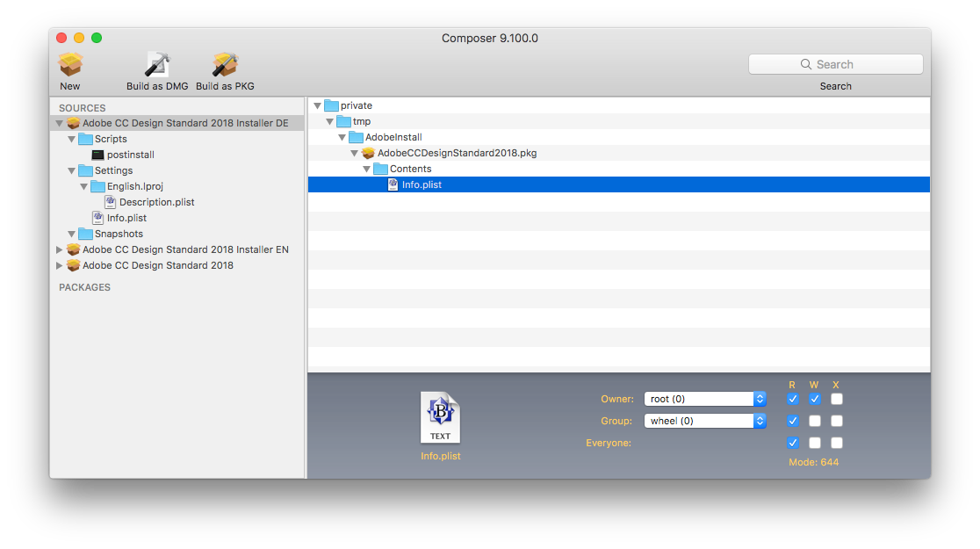Click the private folder icon

pos(331,105)
